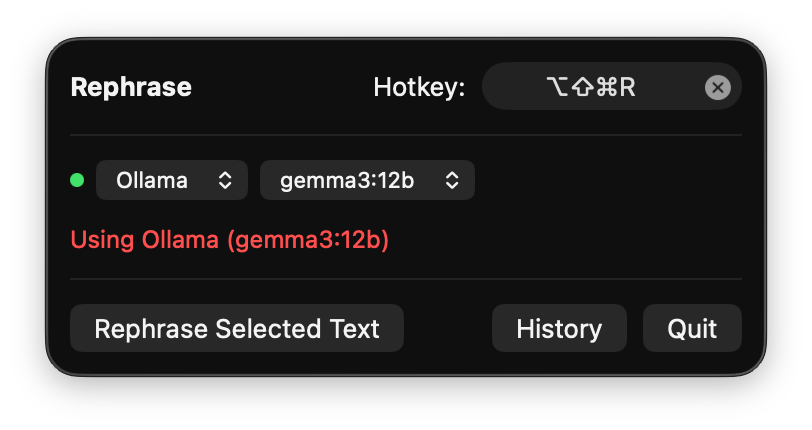
Task: Click the up-down chevrons beside Ollama
Action: click(225, 181)
